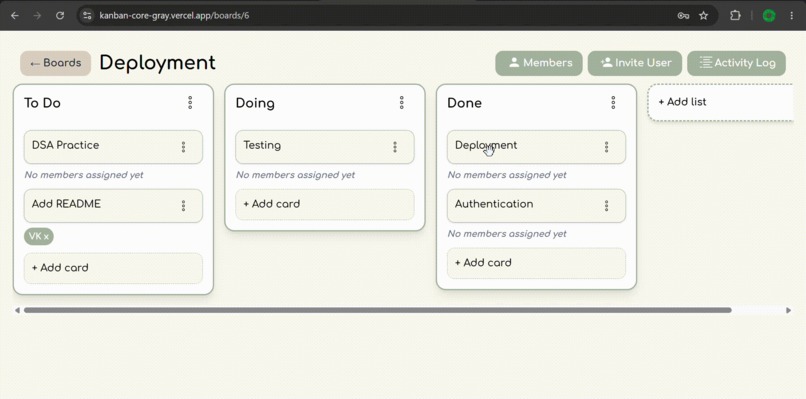Click the Doing list title
Screen dimensions: 806x399
255,103
